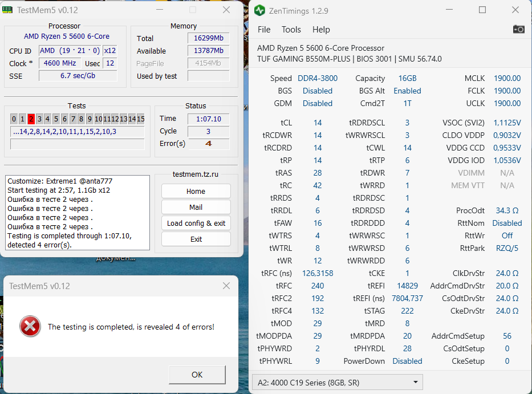532x394 pixels.
Task: Click the Error(s) count 4 field
Action: (x=208, y=144)
